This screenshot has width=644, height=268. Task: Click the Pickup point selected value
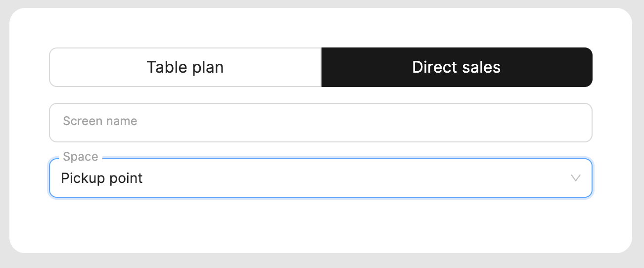(x=102, y=178)
